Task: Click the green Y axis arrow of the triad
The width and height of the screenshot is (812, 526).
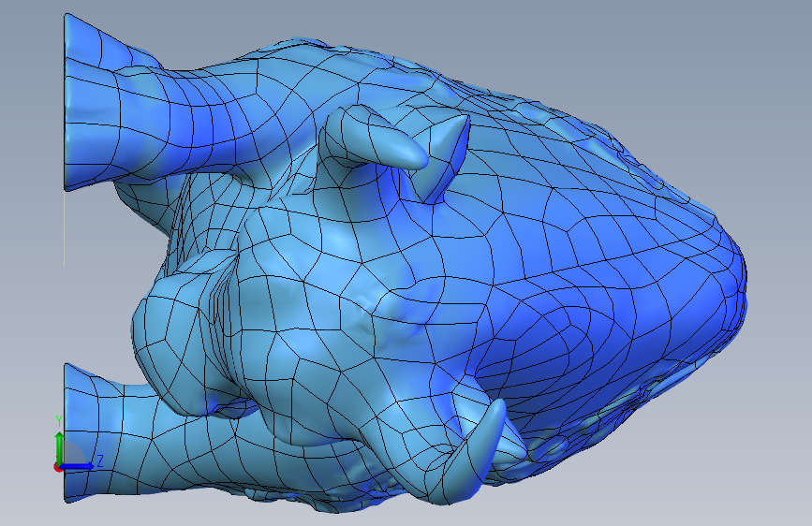Action: tap(59, 447)
